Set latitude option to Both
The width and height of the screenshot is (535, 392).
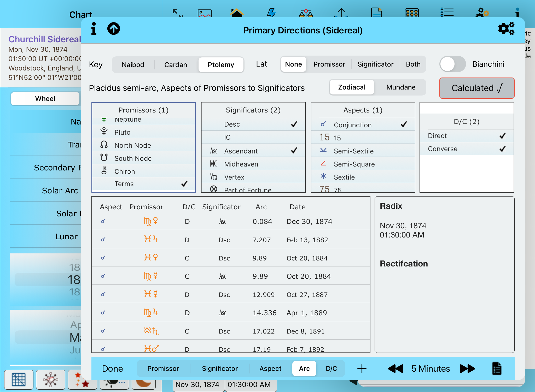pyautogui.click(x=413, y=64)
